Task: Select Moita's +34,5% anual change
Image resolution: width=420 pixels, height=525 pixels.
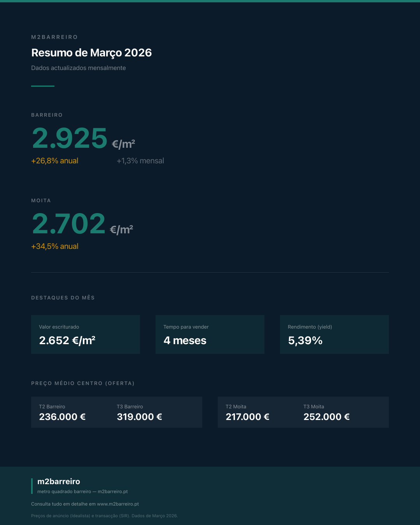Action: point(55,247)
